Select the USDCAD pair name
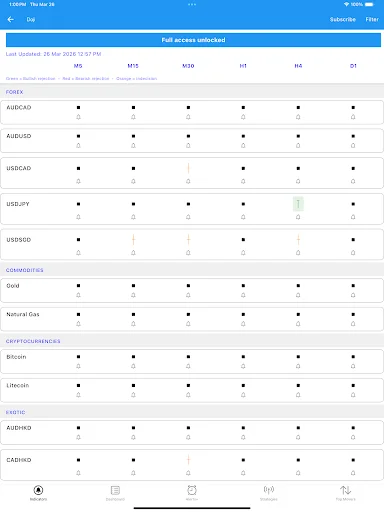Viewport: 384px width, 512px height. coord(19,168)
